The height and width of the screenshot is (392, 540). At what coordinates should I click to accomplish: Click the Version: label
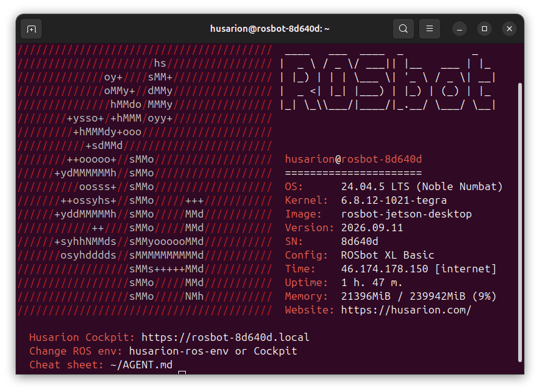tap(310, 228)
